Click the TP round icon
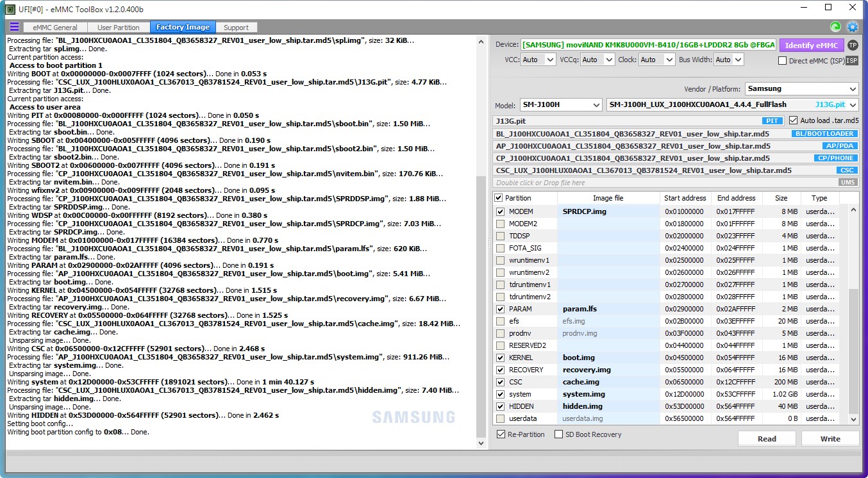Image resolution: width=868 pixels, height=478 pixels. (853, 45)
